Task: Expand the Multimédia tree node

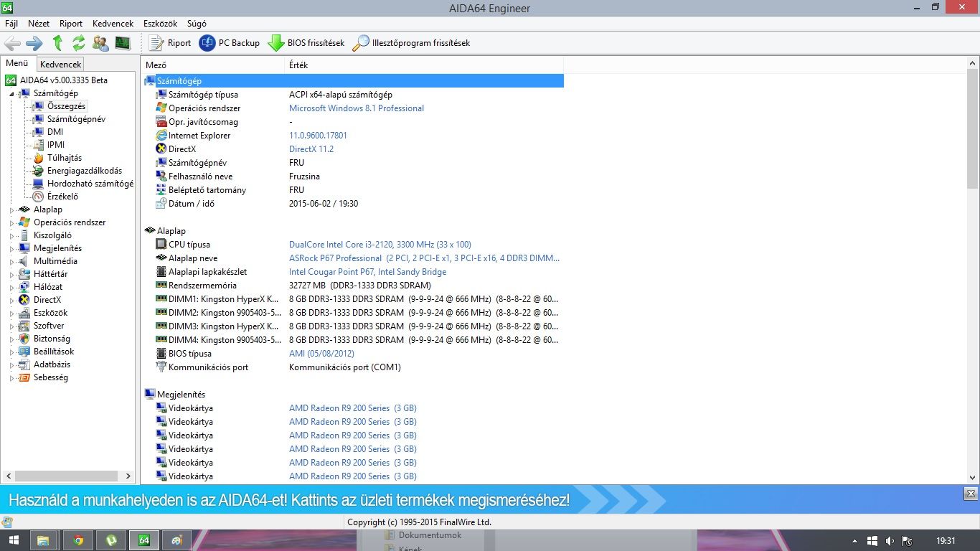Action: [x=11, y=262]
